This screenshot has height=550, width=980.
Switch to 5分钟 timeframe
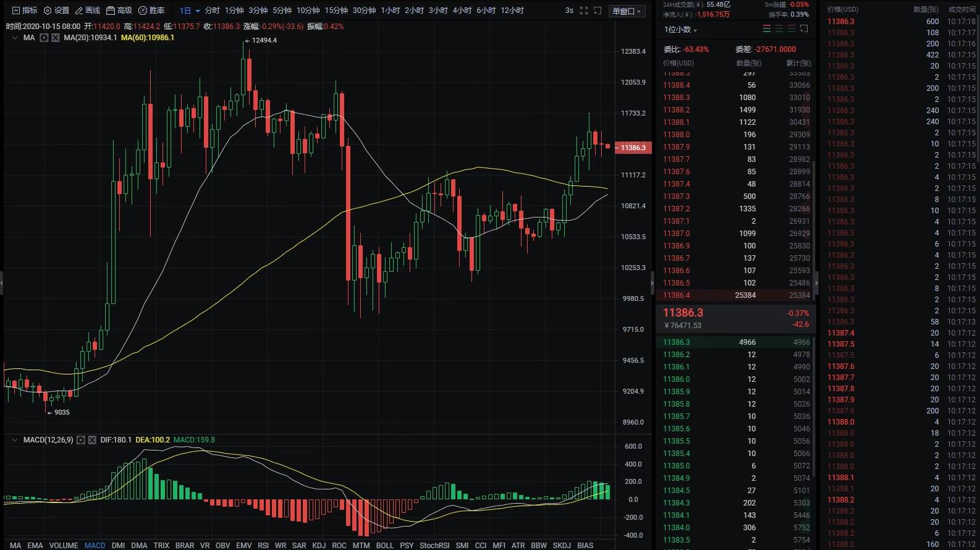(282, 11)
